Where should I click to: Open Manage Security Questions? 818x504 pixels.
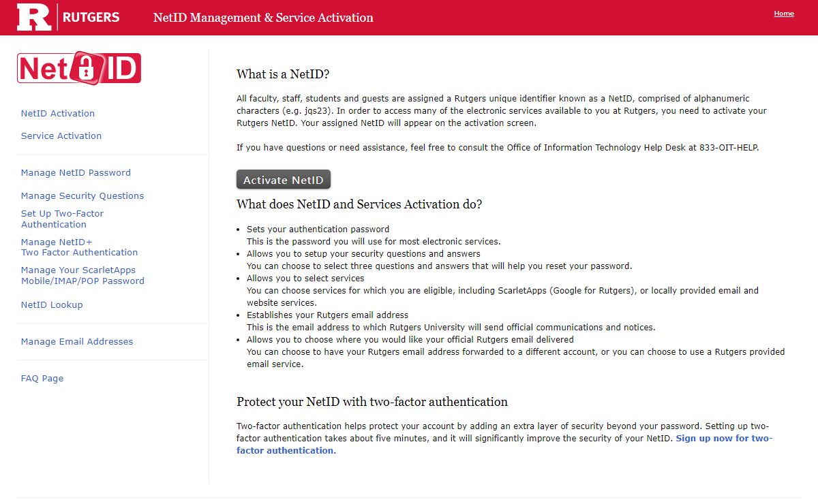click(82, 196)
